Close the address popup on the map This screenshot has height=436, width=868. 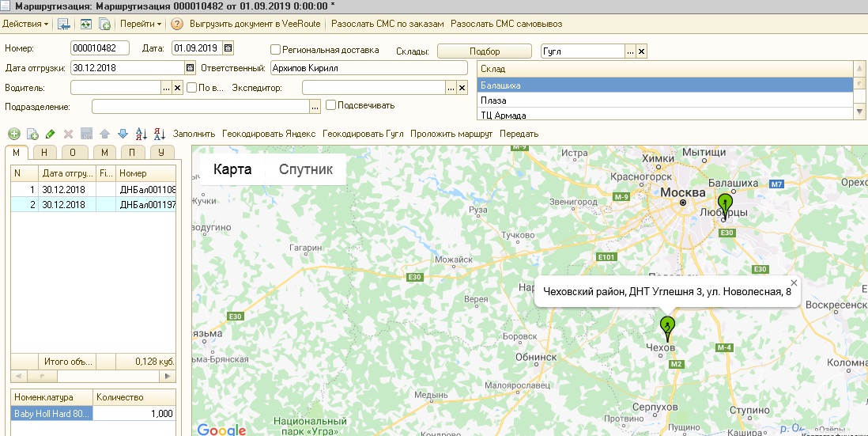click(x=794, y=283)
